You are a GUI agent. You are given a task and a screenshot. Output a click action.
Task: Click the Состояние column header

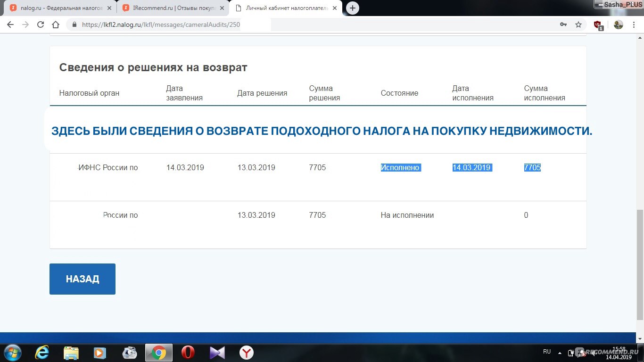tap(399, 93)
